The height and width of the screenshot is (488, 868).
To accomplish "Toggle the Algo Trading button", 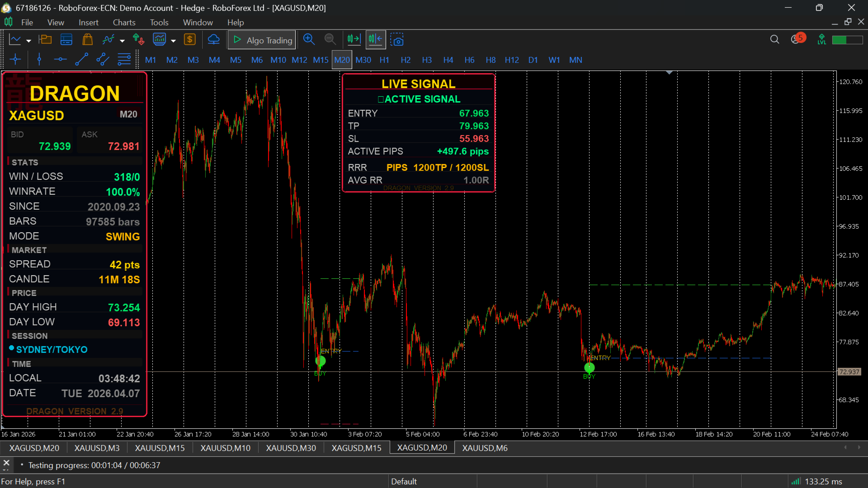I will coord(262,40).
